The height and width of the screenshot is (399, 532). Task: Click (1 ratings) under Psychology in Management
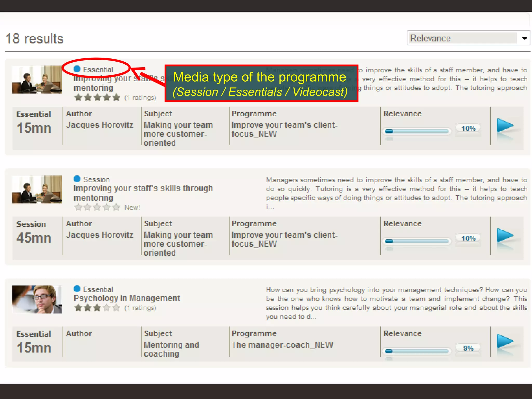[x=140, y=308]
